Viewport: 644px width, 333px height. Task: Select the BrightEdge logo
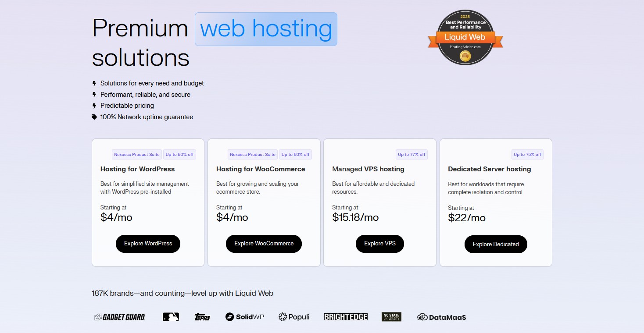click(346, 316)
